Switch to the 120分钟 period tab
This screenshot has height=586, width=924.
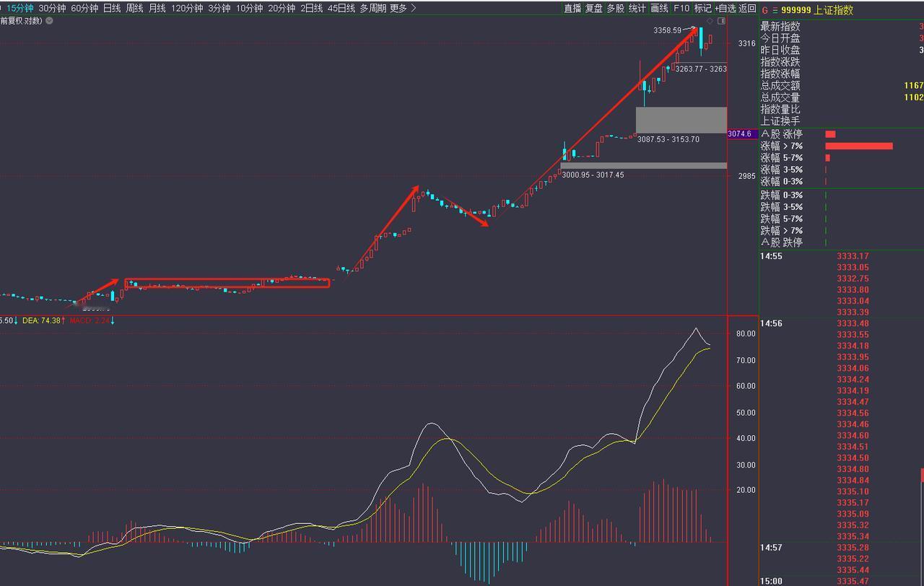pyautogui.click(x=187, y=9)
